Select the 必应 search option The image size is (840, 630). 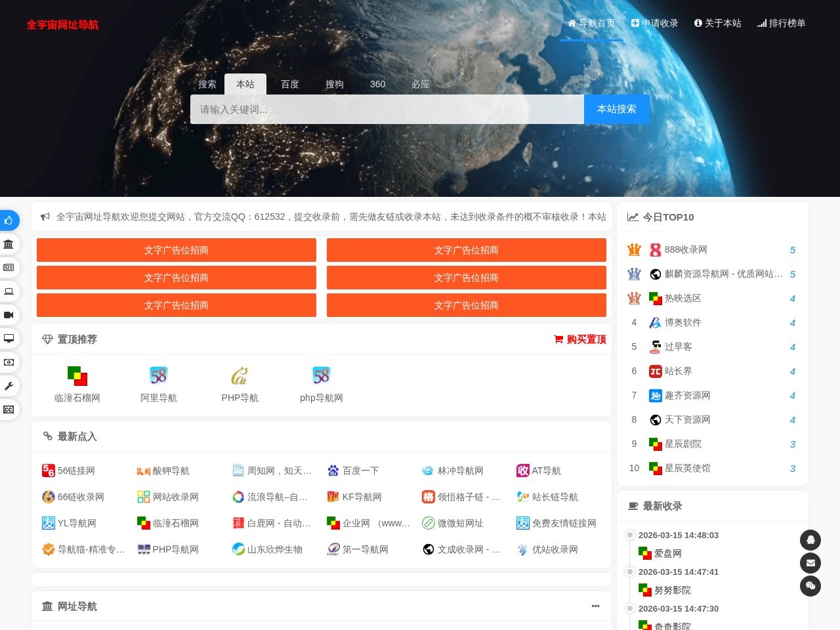tap(420, 84)
